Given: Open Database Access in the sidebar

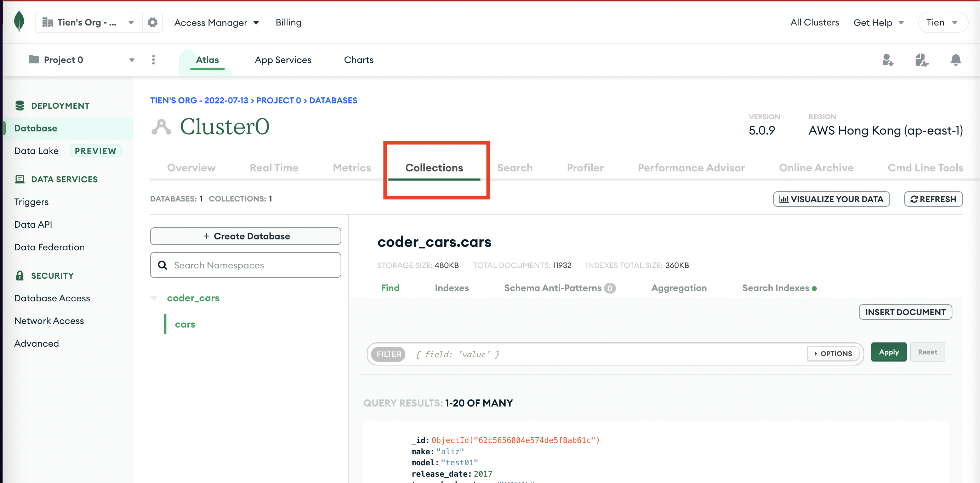Looking at the screenshot, I should point(52,299).
